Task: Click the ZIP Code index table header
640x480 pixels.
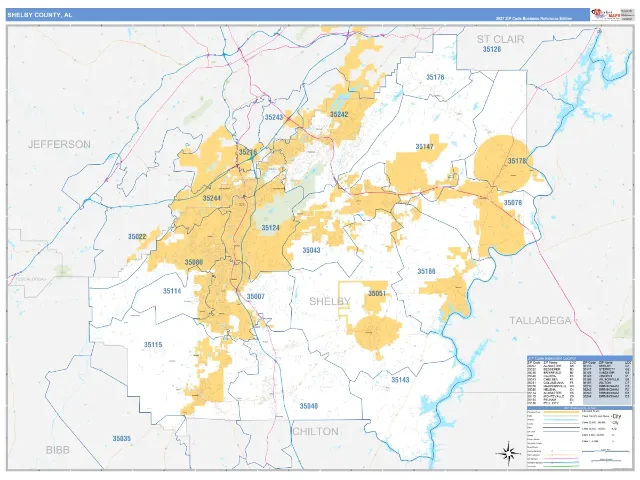Action: [579, 358]
